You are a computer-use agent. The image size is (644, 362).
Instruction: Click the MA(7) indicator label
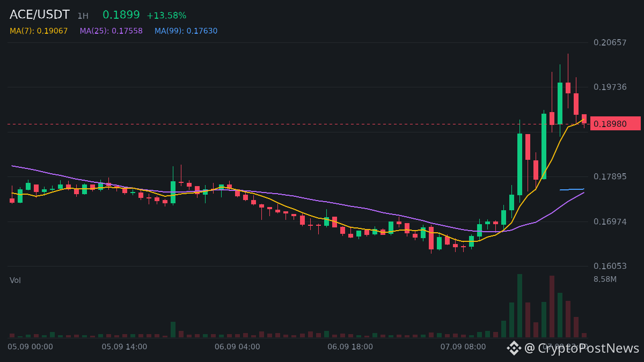39,31
